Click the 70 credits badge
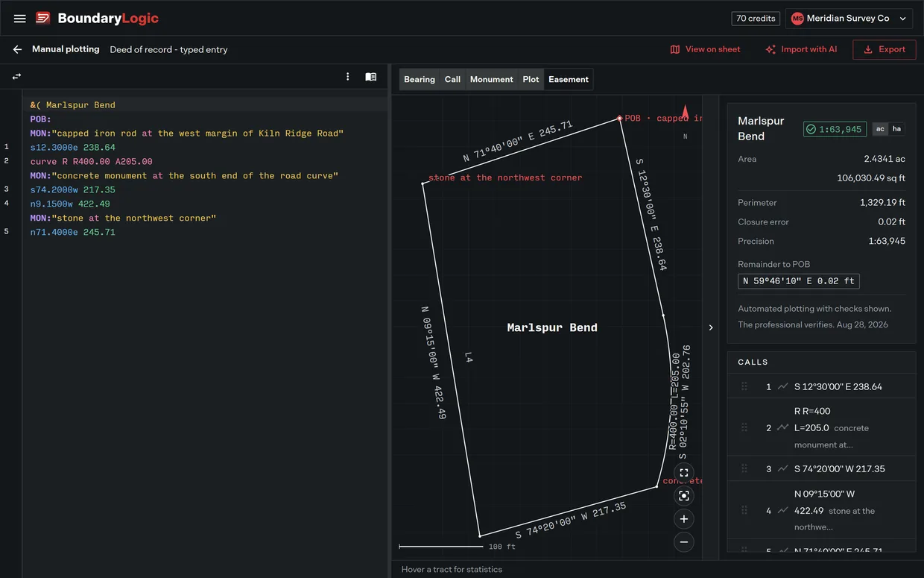Screen dimensions: 924x578 tap(756, 19)
